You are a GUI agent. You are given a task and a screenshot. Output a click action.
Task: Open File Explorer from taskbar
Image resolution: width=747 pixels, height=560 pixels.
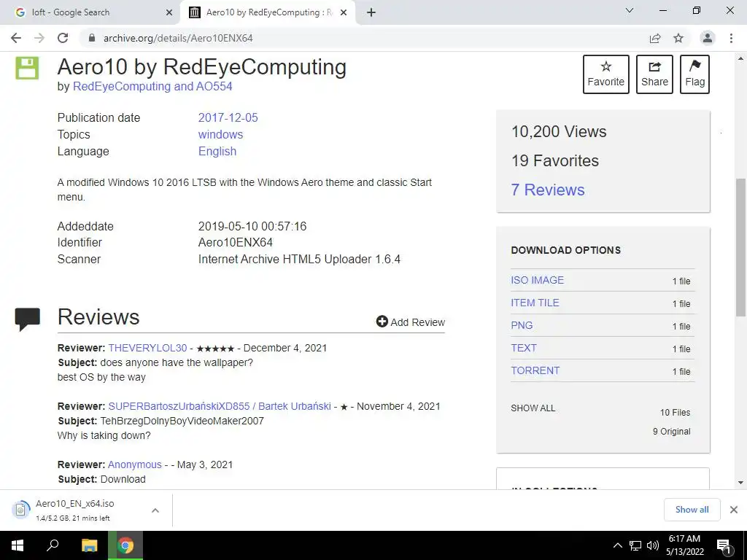[89, 545]
